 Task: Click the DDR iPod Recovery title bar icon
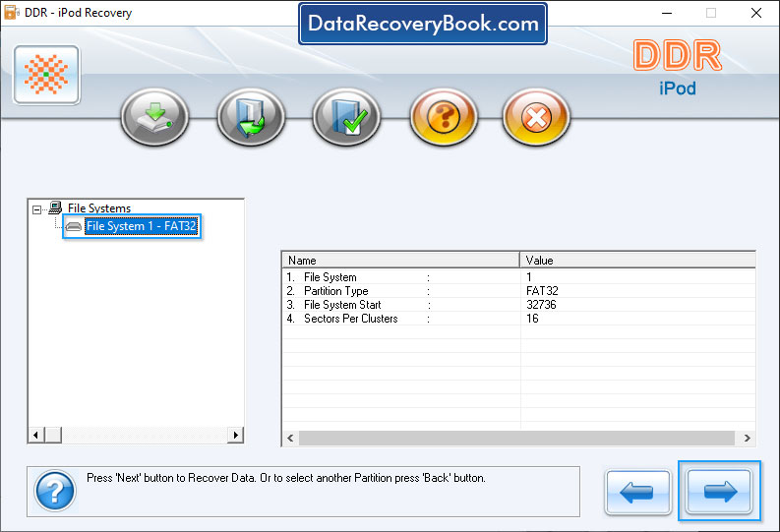coord(11,13)
